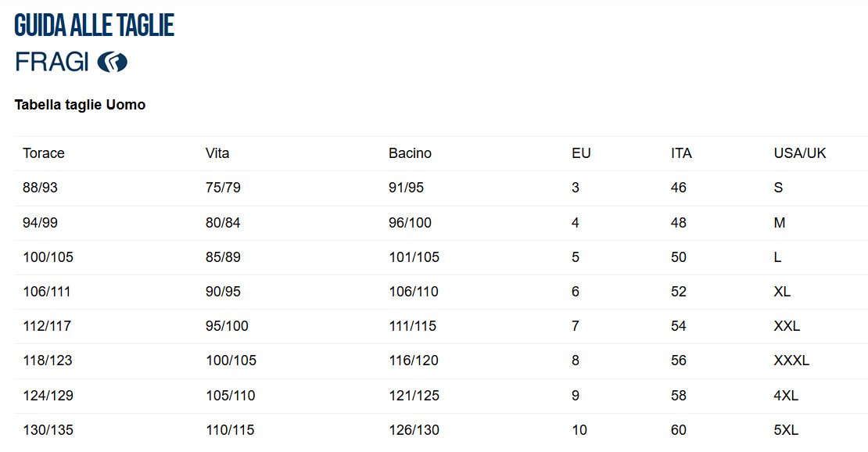Select the 80/84 vita cell
The image size is (868, 452).
click(223, 223)
